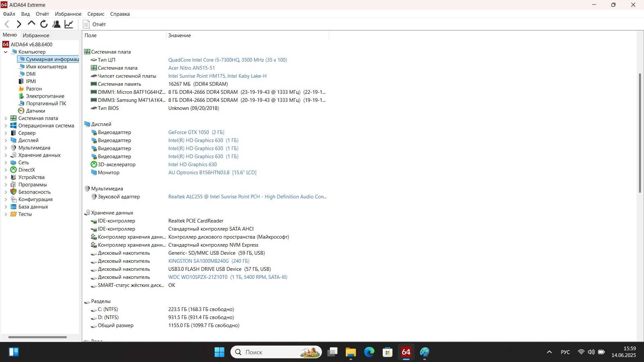This screenshot has height=362, width=644.
Task: Open the graph chart icon in the toolbar
Action: (69, 24)
